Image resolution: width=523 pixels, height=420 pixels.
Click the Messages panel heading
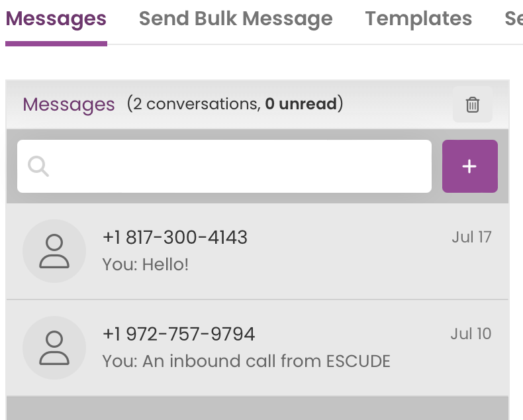tap(69, 105)
